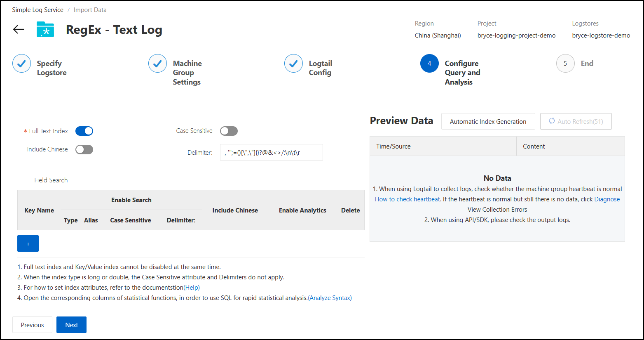Click the Delimiter input field
The width and height of the screenshot is (644, 340).
(x=271, y=152)
